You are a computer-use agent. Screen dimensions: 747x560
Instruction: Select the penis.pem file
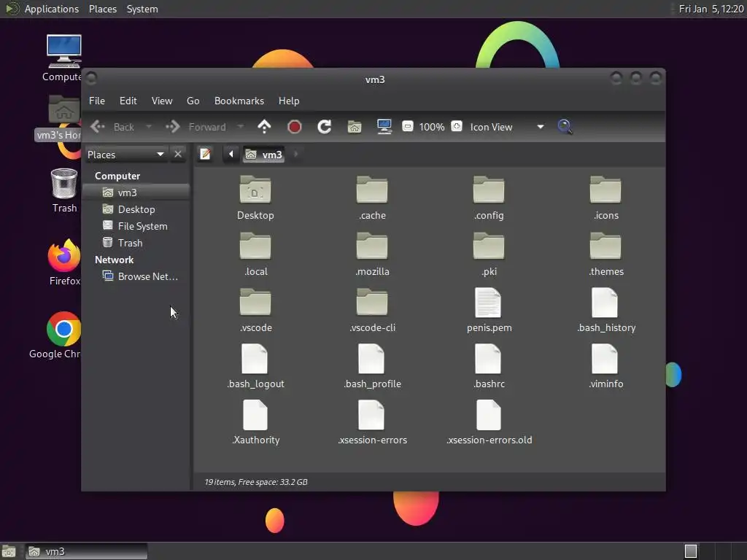point(489,311)
